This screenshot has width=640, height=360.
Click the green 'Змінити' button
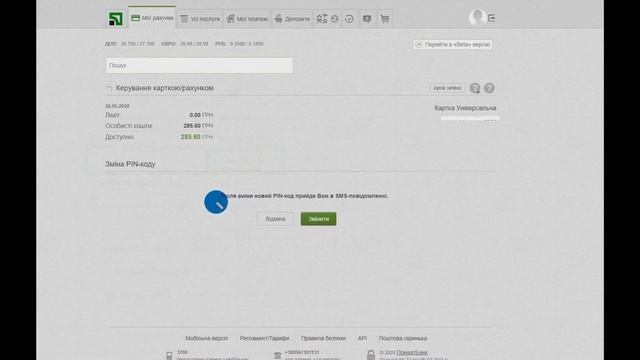pyautogui.click(x=318, y=219)
